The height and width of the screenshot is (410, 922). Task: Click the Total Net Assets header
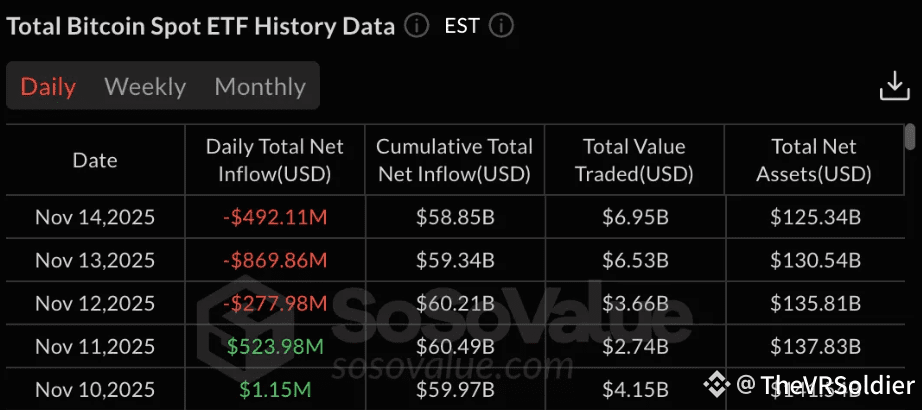click(815, 160)
